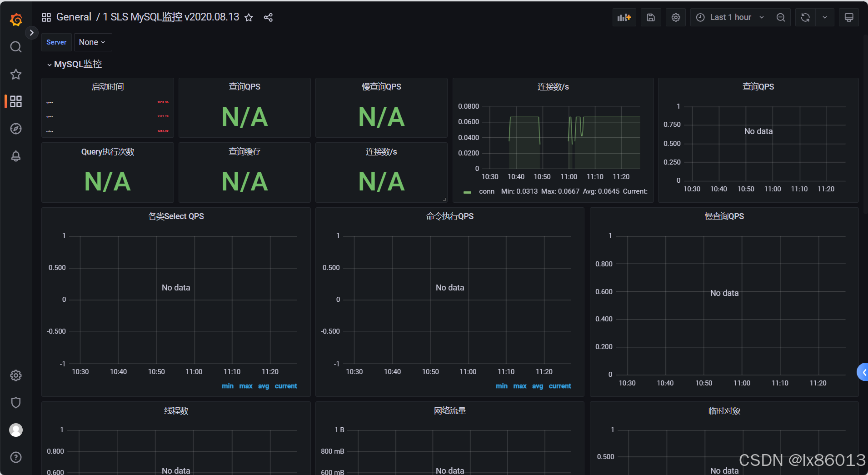
Task: Open the 连接数/s stat panel title
Action: click(381, 151)
